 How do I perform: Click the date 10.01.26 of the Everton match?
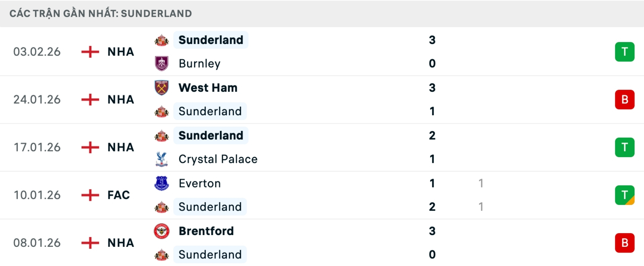pyautogui.click(x=37, y=195)
